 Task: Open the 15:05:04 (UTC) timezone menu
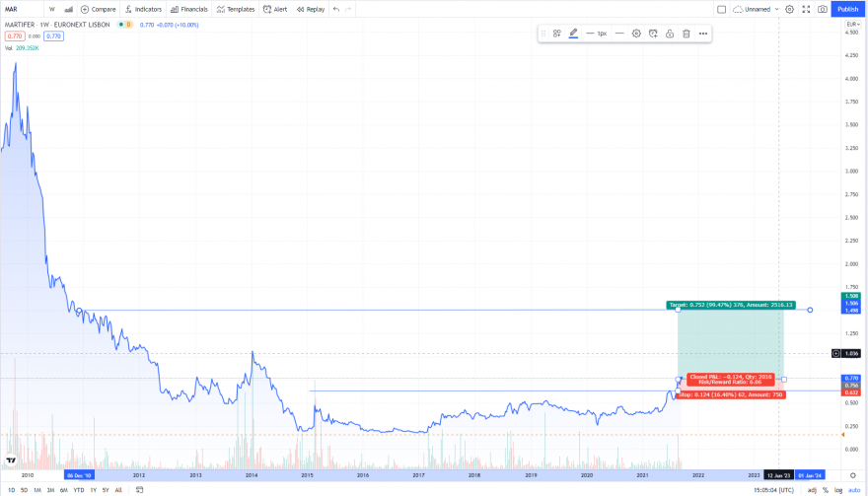[x=773, y=490]
